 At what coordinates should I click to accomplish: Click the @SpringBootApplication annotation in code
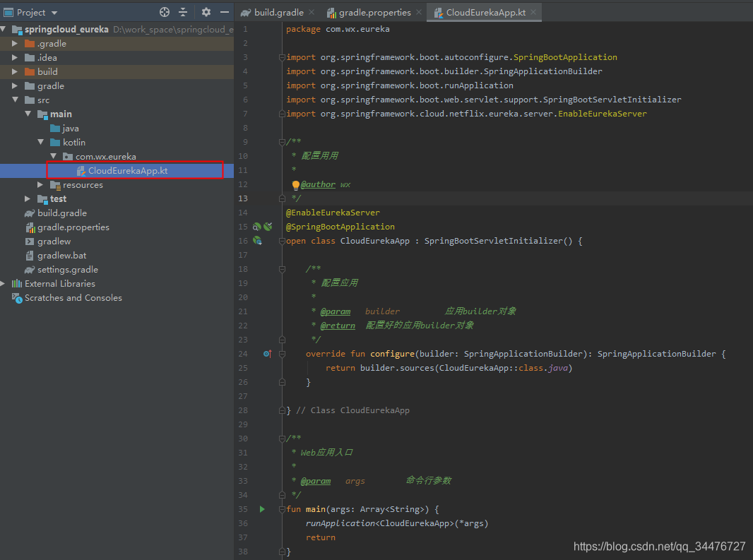340,227
